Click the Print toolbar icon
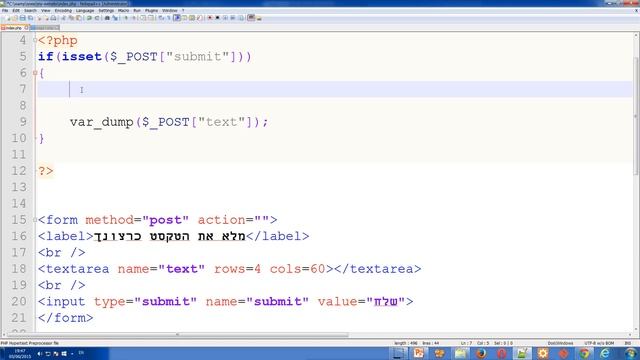640x360 pixels. tap(53, 18)
